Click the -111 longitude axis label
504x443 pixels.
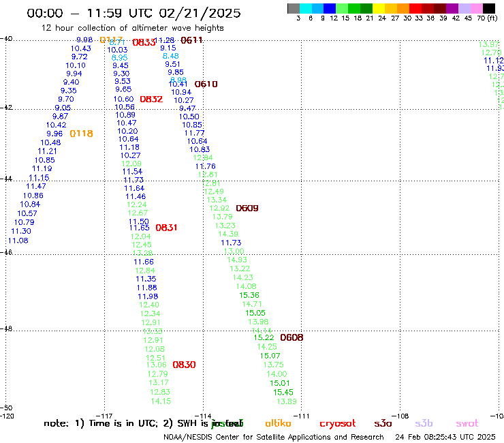point(302,416)
